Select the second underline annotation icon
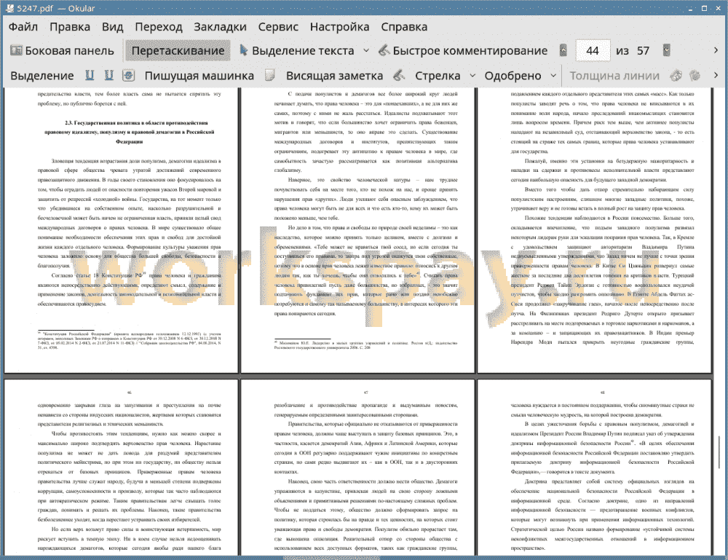The height and width of the screenshot is (560, 728). pyautogui.click(x=109, y=75)
